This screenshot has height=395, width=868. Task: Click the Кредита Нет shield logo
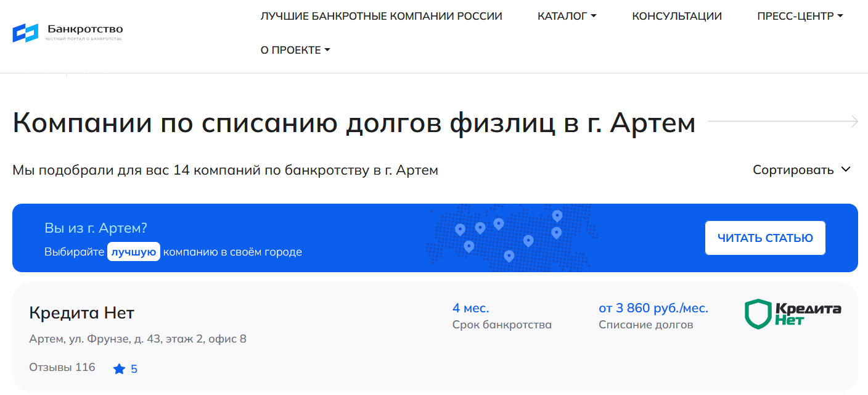(793, 314)
